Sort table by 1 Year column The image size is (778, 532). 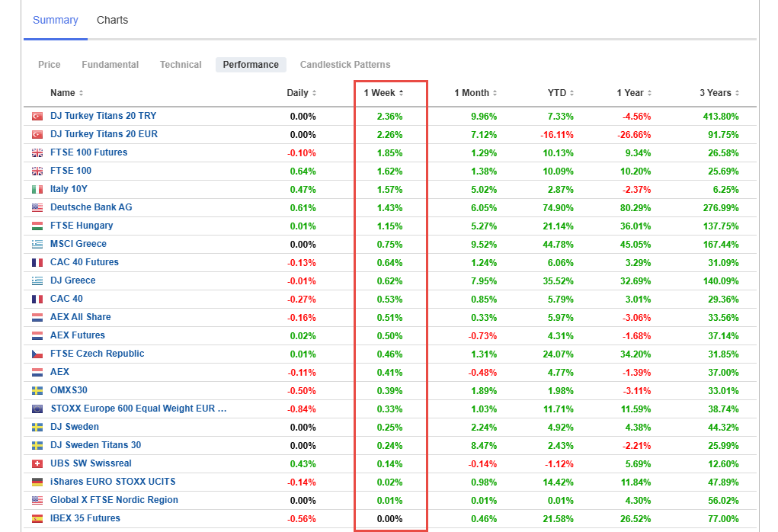pos(634,93)
